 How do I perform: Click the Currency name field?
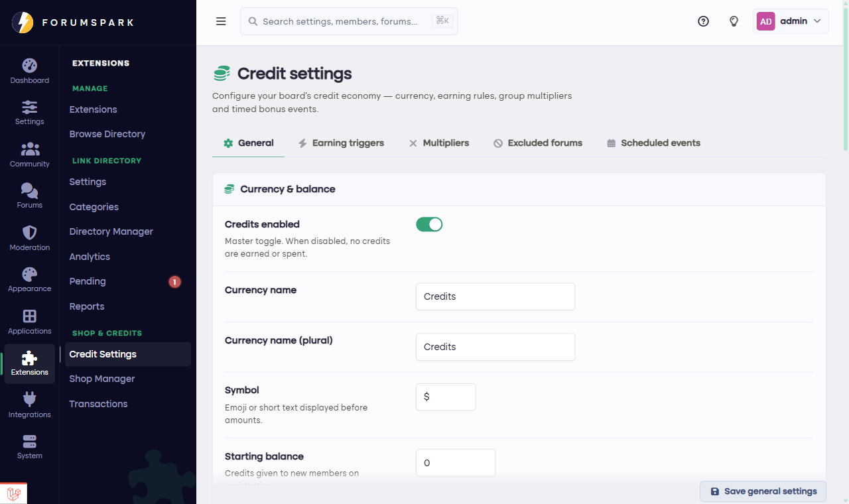click(495, 296)
